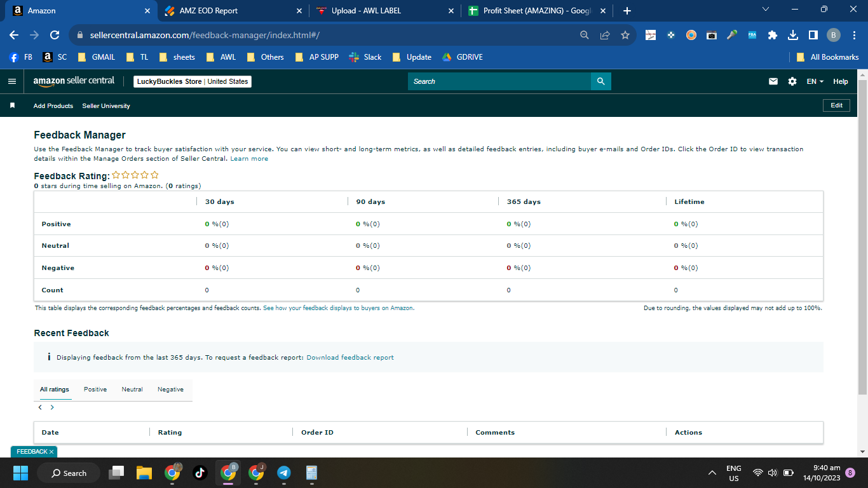Open the Seller Central hamburger menu

coord(11,81)
